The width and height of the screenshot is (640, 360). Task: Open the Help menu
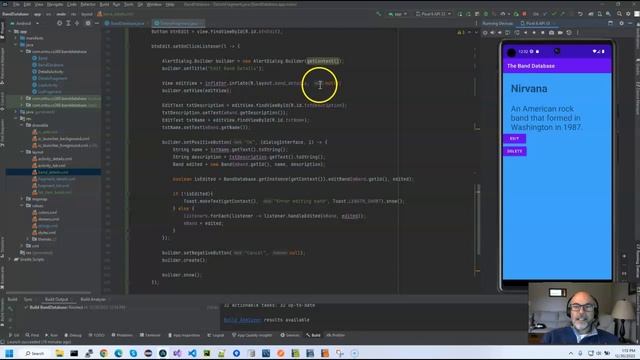[x=170, y=4]
